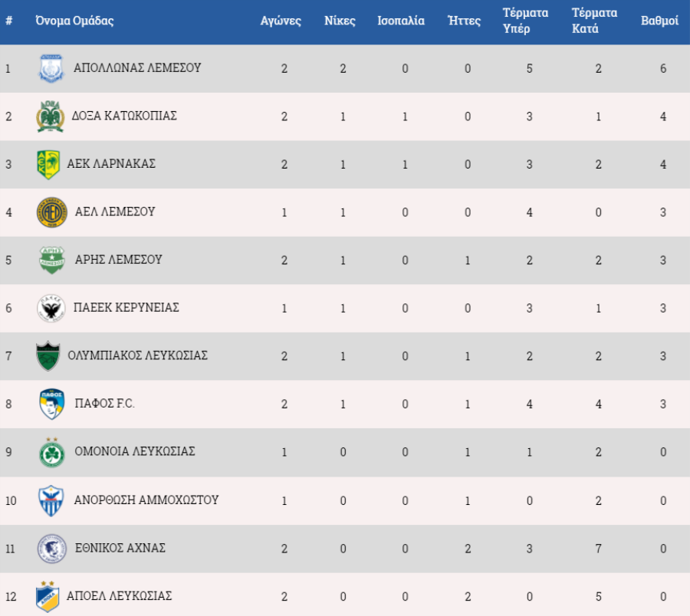Select team name ΟΛΥΜΠΙΑΚΟΣ ΛΕΥΚΩΣΙΑΣ
The width and height of the screenshot is (690, 616).
(x=138, y=356)
